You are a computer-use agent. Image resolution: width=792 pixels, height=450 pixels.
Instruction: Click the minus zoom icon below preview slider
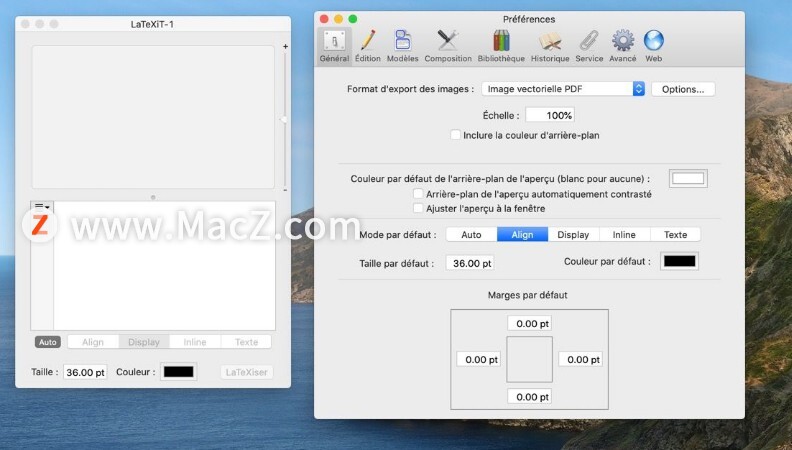click(285, 190)
